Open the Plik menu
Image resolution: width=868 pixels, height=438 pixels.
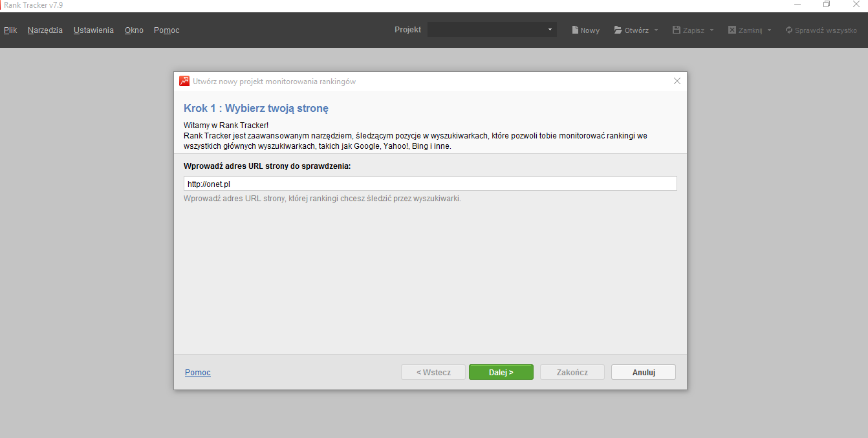(x=10, y=30)
